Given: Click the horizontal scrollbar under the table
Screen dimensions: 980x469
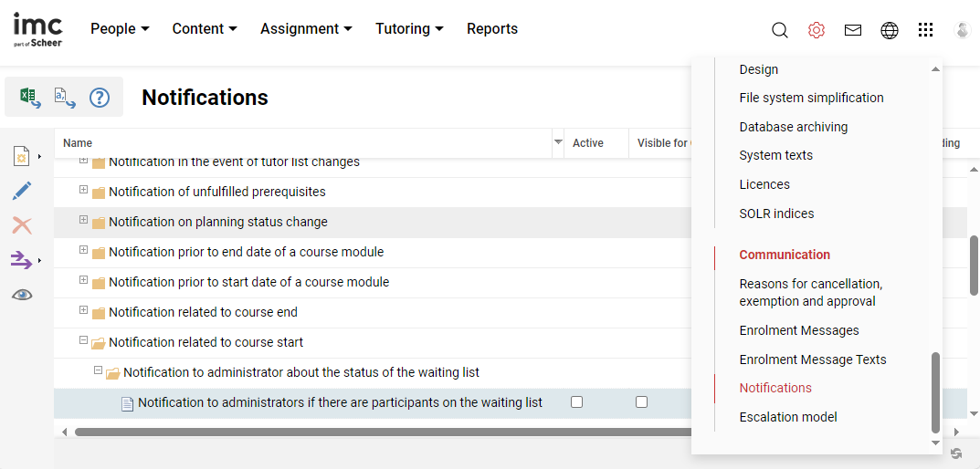Looking at the screenshot, I should (365, 432).
